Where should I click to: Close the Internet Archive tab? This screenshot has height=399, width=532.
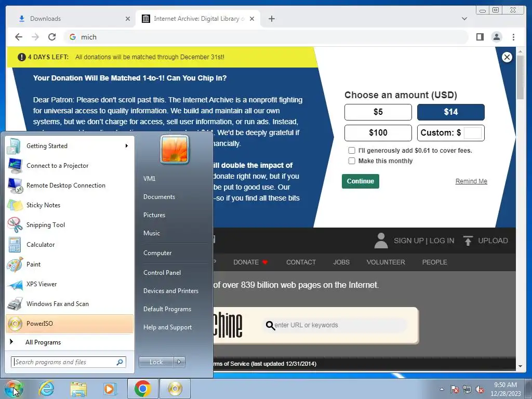(252, 19)
